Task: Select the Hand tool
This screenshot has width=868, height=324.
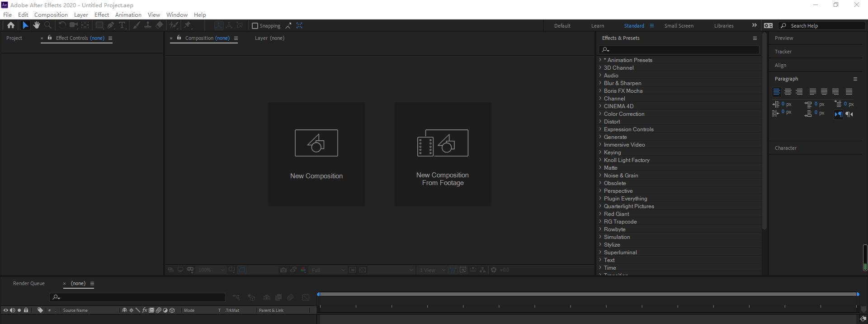Action: pos(37,25)
